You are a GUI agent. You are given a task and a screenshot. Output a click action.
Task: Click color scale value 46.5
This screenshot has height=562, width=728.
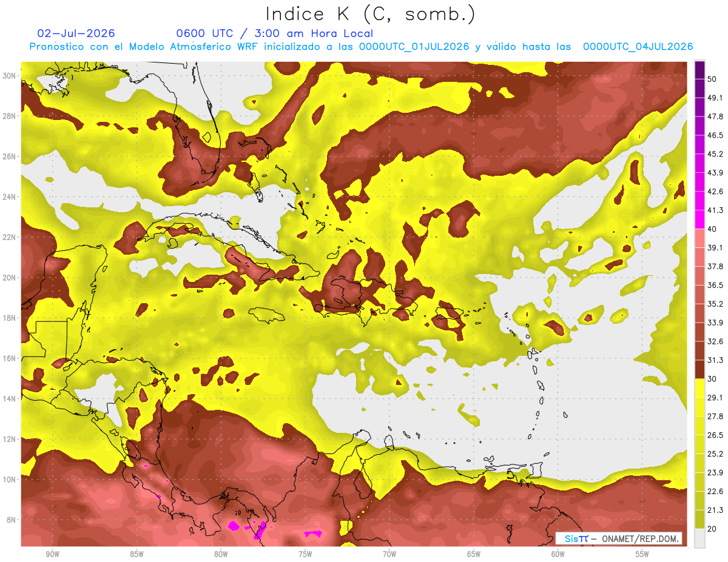(x=716, y=135)
